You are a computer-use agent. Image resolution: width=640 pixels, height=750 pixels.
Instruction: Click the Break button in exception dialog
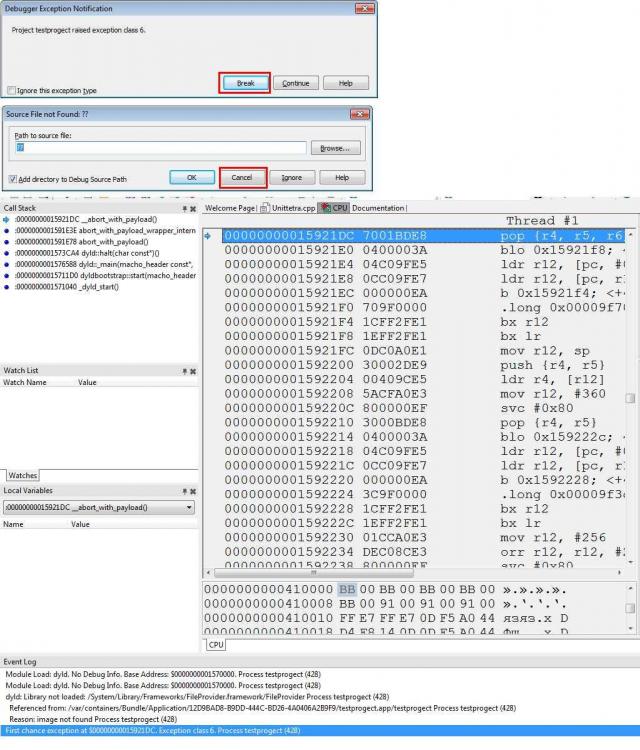245,83
